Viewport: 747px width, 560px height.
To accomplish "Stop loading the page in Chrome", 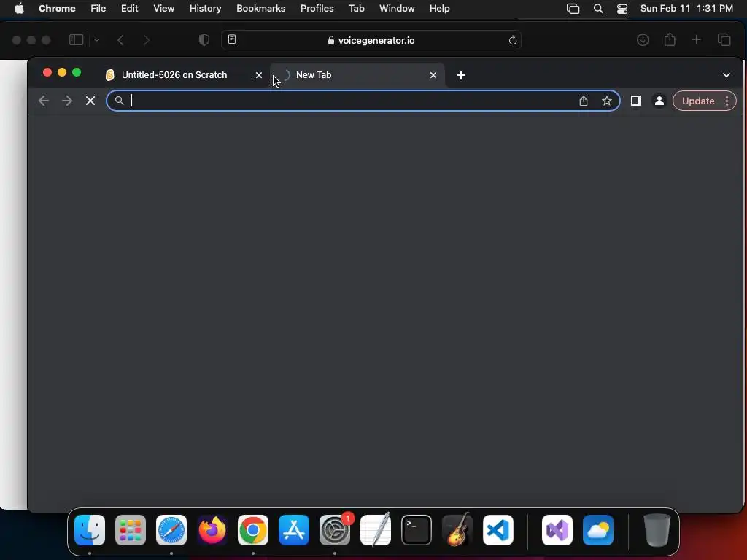I will pos(90,101).
